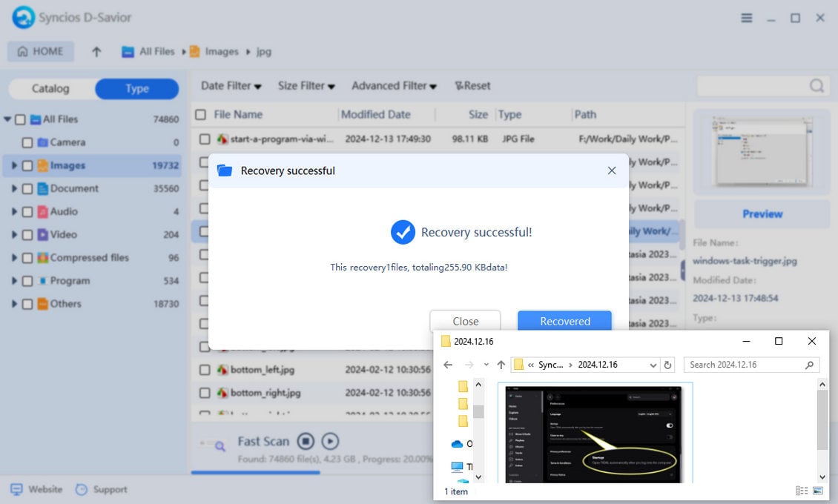
Task: Click the Recovered button
Action: tap(564, 321)
